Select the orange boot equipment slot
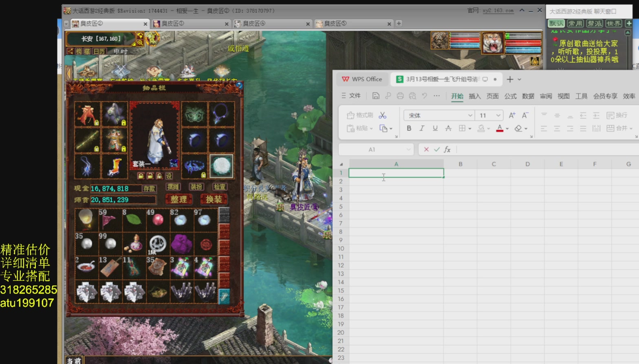Screen dimensions: 639x364 [x=115, y=166]
